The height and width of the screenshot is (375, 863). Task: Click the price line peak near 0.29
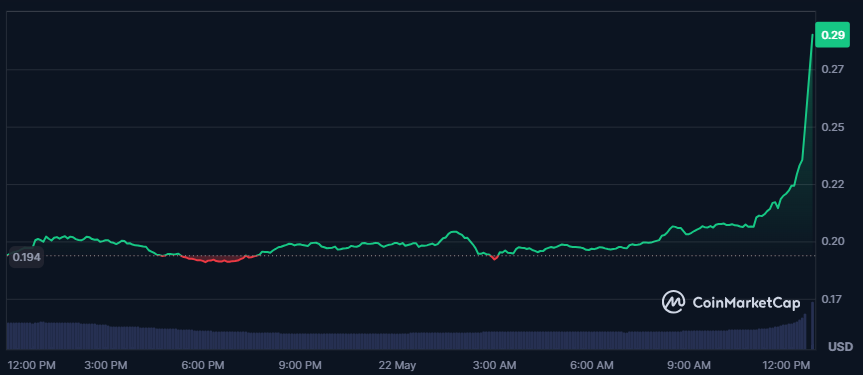tap(812, 35)
